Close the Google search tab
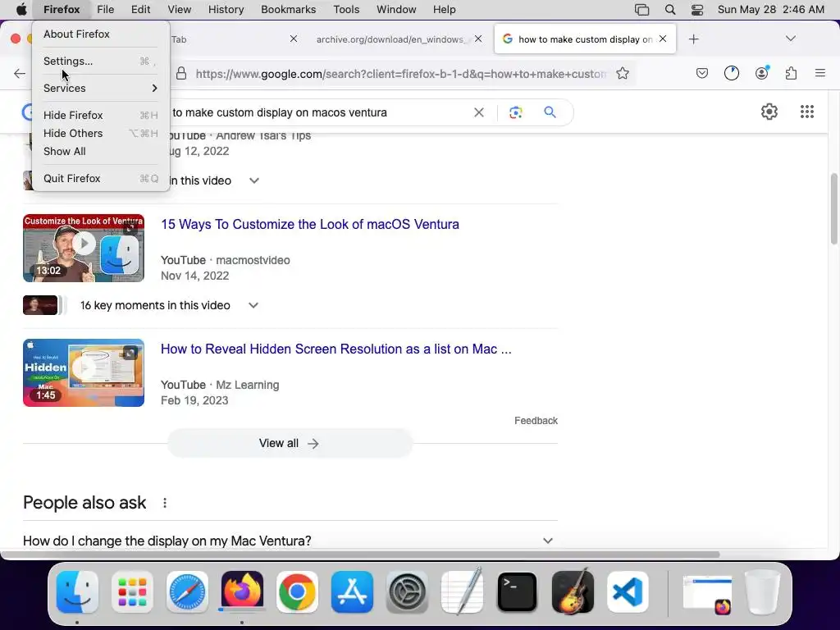Screen dimensions: 840x630 [663, 39]
